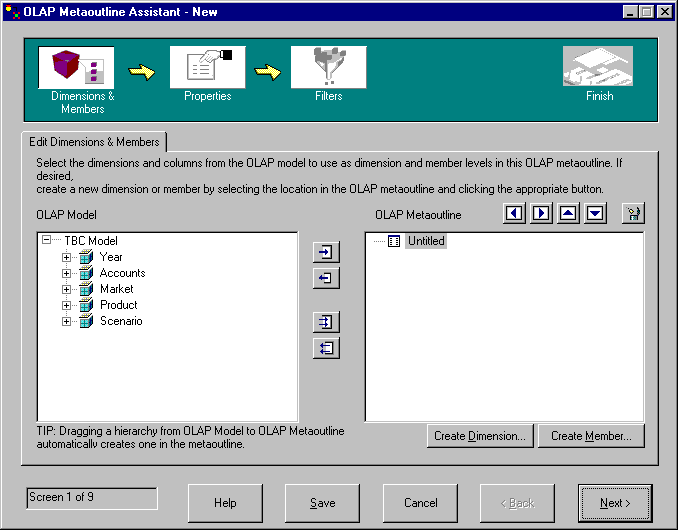The height and width of the screenshot is (530, 678).
Task: Select the Product dimension cube icon
Action: 86,305
